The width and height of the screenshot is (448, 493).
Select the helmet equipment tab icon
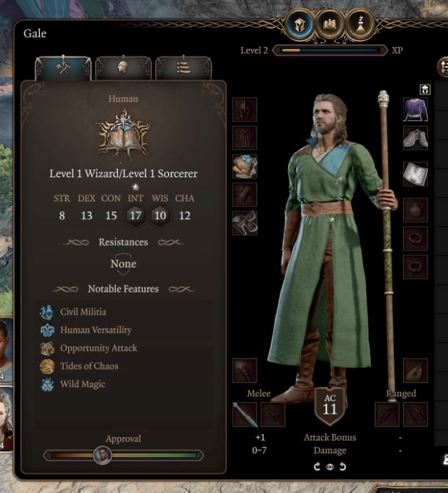pyautogui.click(x=299, y=24)
